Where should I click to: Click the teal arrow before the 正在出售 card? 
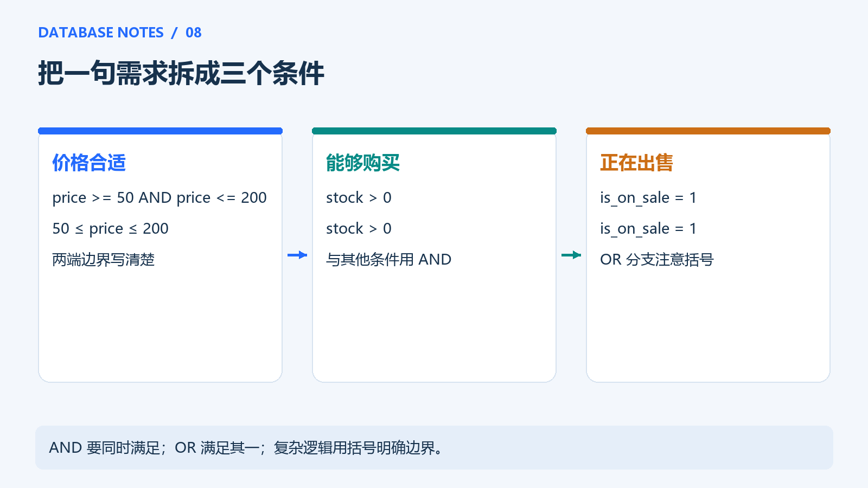(571, 255)
